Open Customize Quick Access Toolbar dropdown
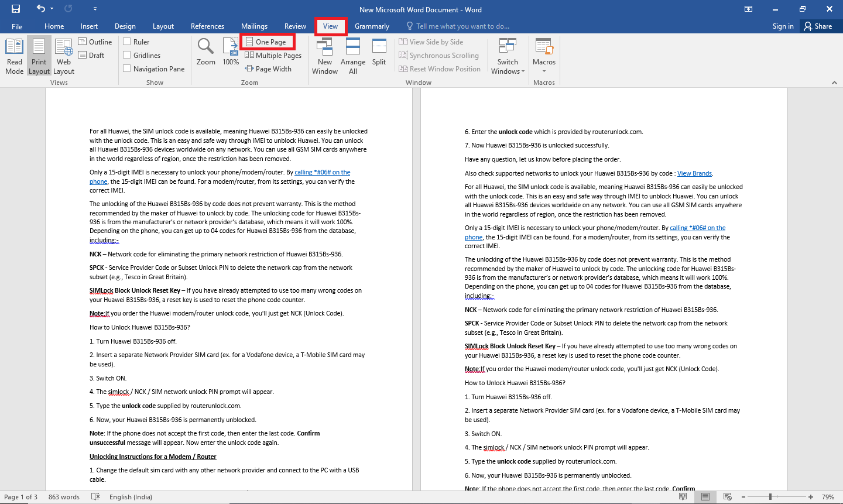 95,9
